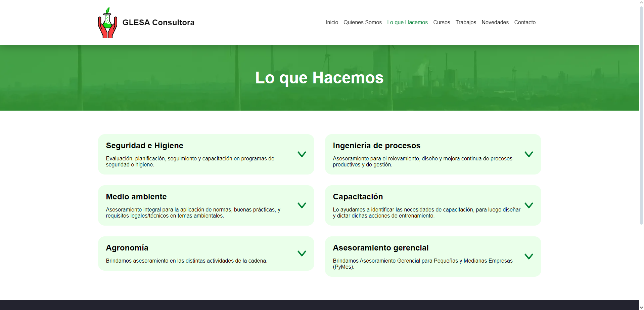The height and width of the screenshot is (310, 644).
Task: Click the GLESA Consultora site title
Action: [158, 23]
